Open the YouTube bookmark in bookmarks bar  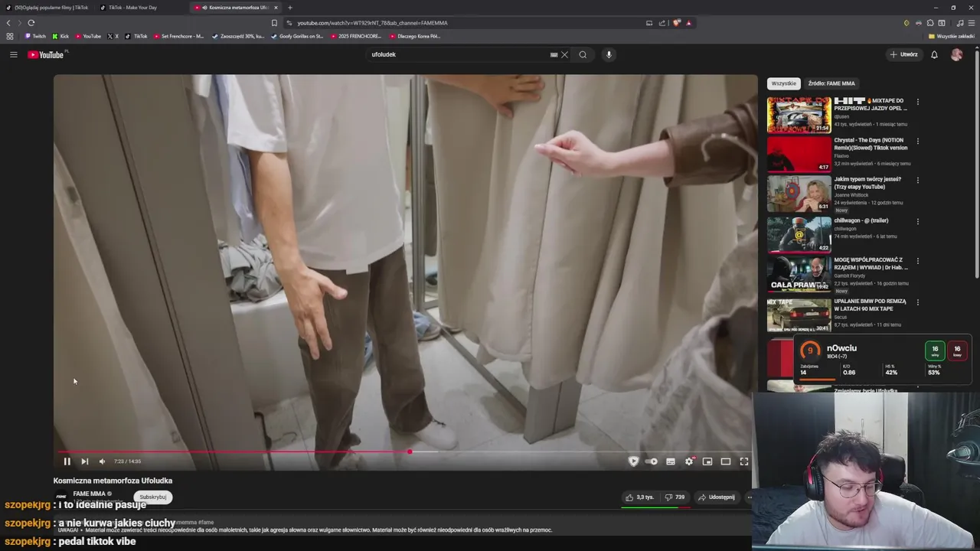(88, 36)
